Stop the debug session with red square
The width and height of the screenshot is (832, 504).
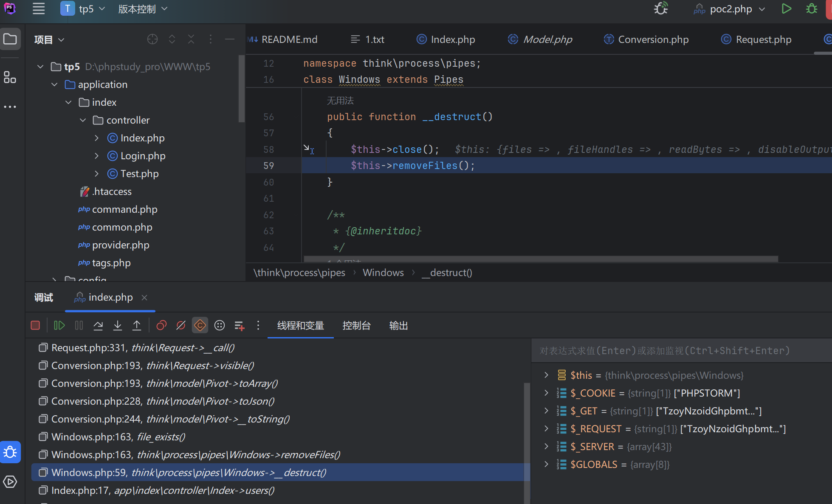[35, 326]
